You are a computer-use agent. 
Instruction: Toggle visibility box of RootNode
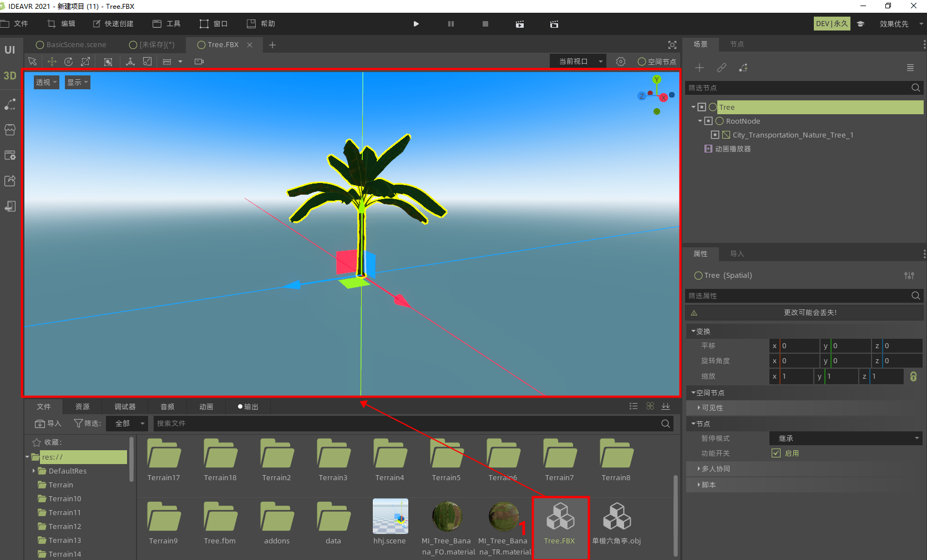708,121
